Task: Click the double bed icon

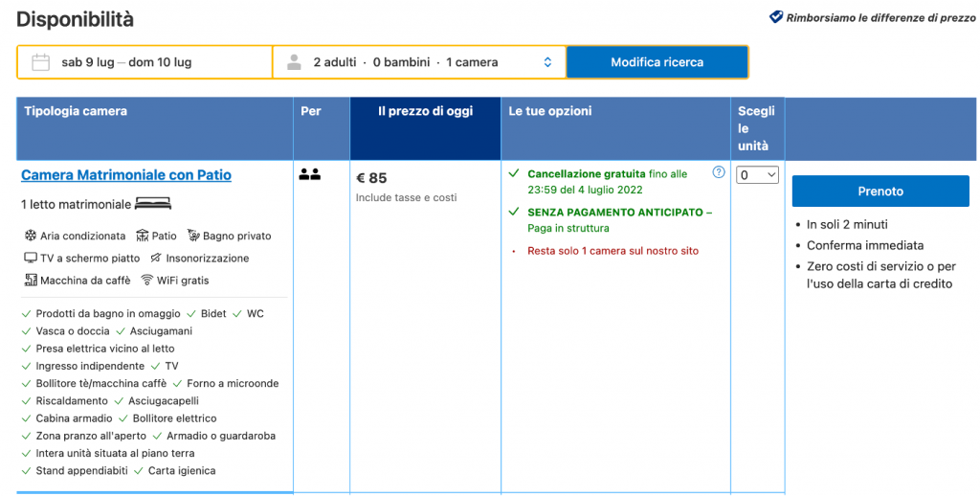Action: click(153, 204)
